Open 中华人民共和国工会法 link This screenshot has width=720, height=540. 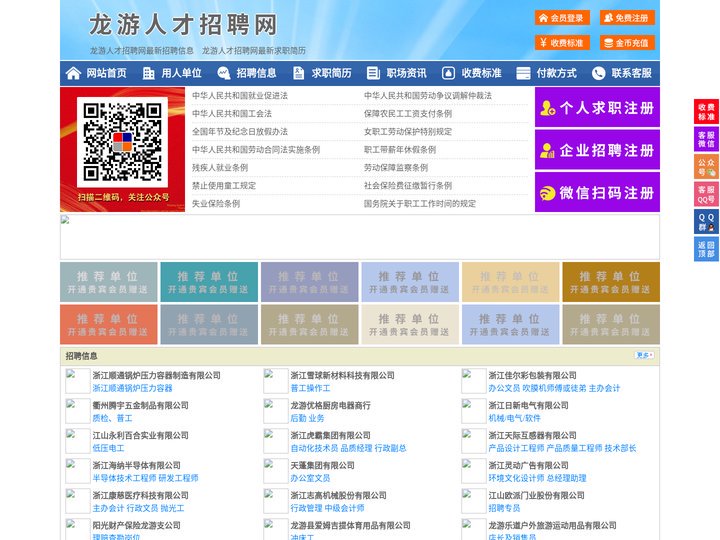click(x=232, y=113)
